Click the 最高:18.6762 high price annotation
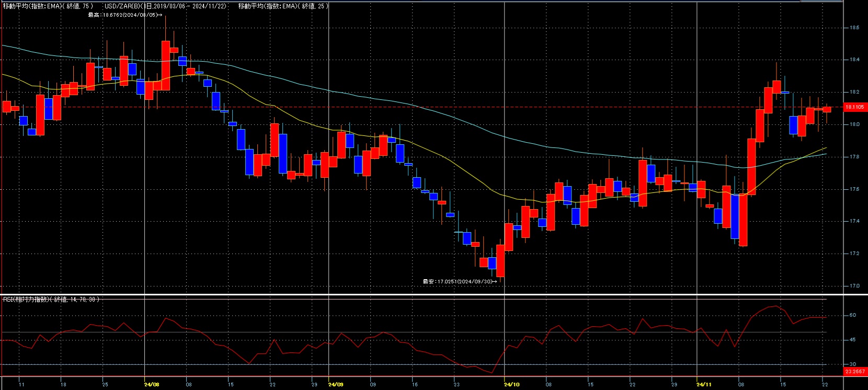Image resolution: width=868 pixels, height=390 pixels. tap(125, 15)
